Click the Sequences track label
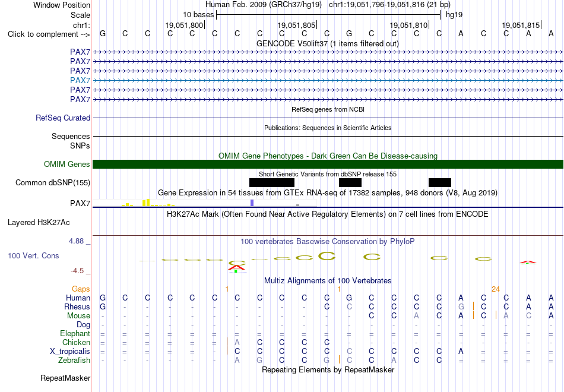This screenshot has width=564, height=392. point(71,136)
